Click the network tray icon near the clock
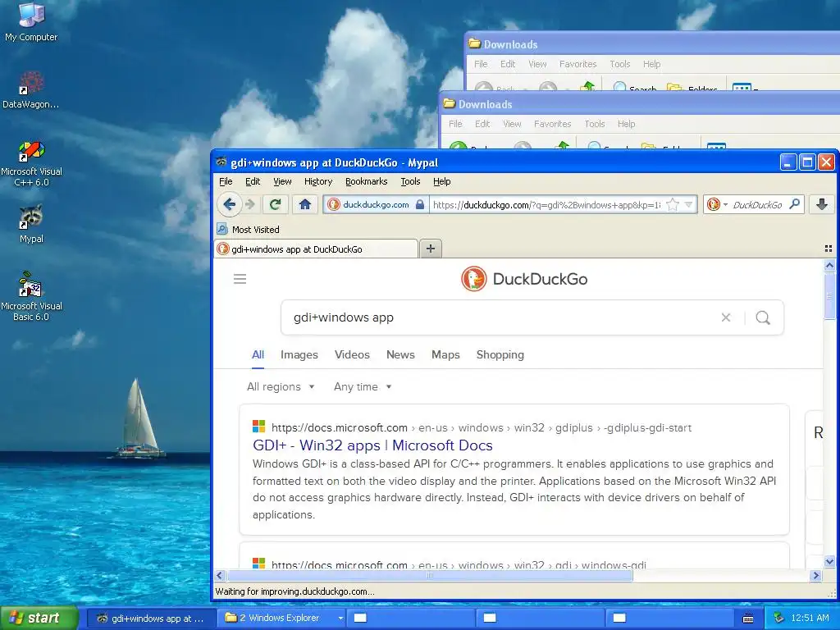 click(778, 618)
